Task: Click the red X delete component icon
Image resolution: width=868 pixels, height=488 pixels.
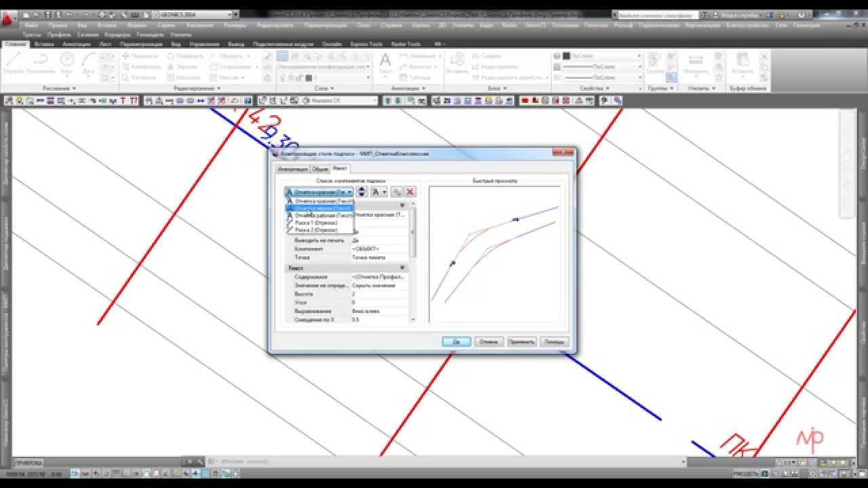Action: tap(410, 192)
